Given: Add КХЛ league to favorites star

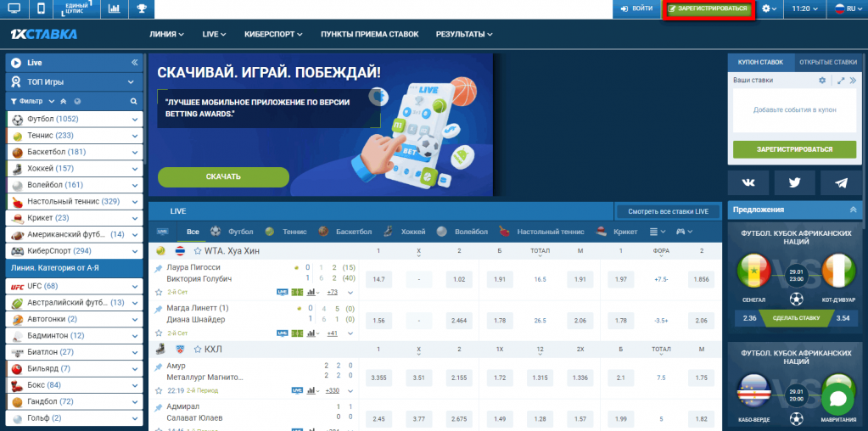Looking at the screenshot, I should (198, 350).
